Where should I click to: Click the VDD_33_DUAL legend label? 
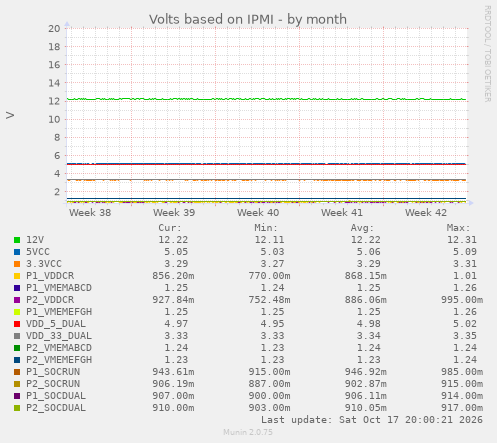tap(59, 336)
